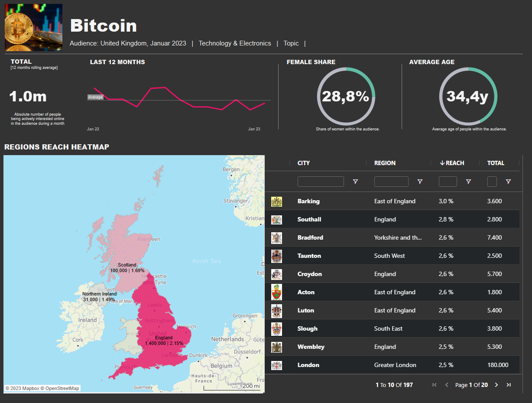Click the Bradford city crest icon
This screenshot has width=532, height=403.
click(276, 238)
